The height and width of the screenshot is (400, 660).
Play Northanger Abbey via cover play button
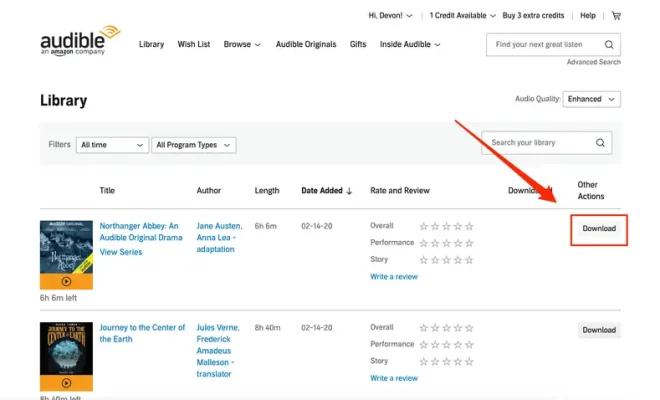(x=66, y=281)
